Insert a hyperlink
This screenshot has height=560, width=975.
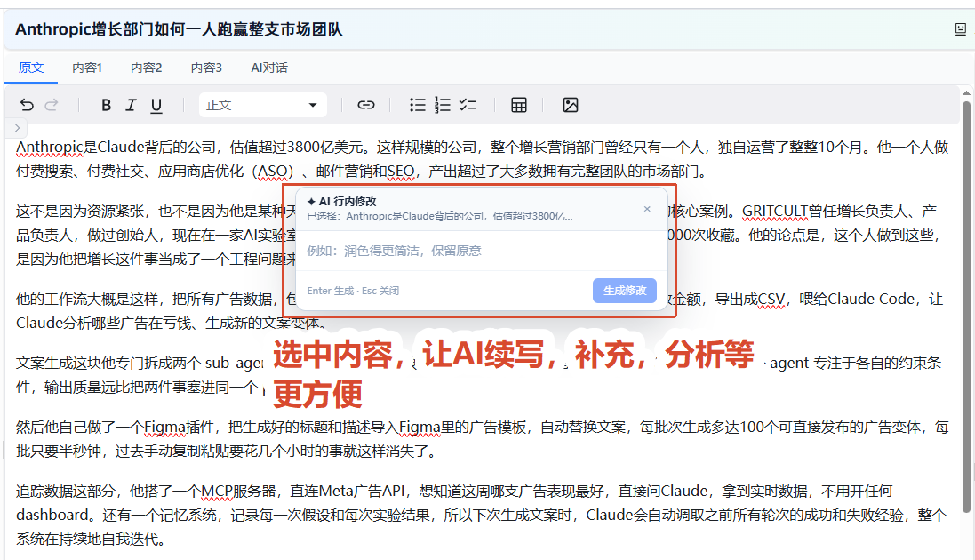pyautogui.click(x=365, y=105)
